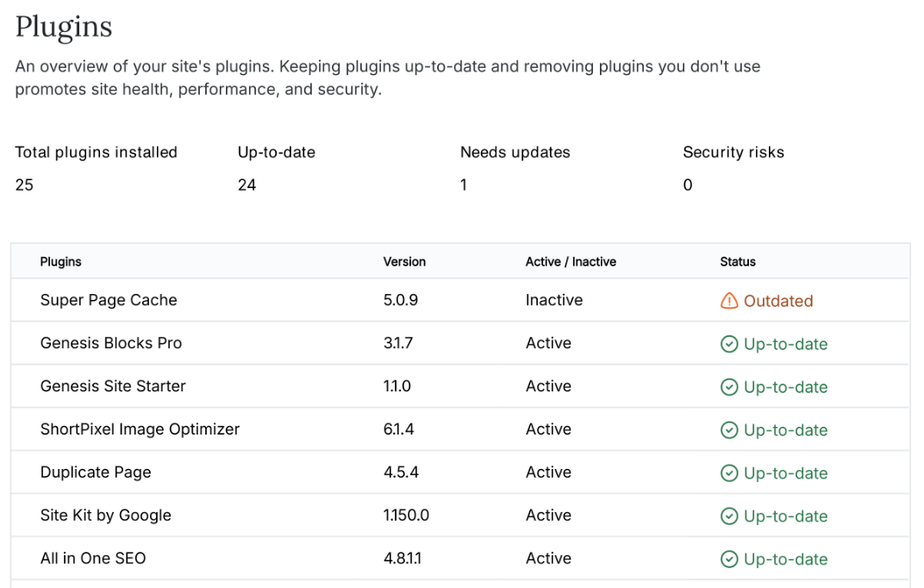
Task: Click Genesis Site Starter up-to-date checkmark icon
Action: 729,387
